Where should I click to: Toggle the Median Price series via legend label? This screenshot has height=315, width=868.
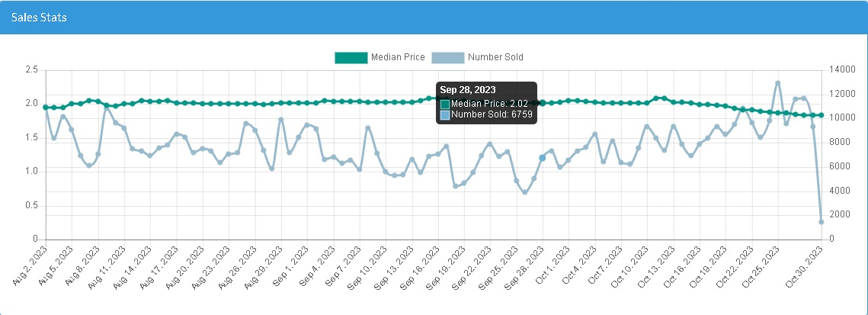coord(398,57)
